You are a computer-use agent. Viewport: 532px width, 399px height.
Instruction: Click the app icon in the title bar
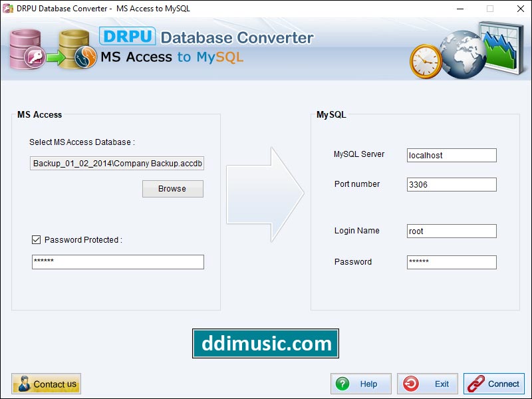(7, 9)
